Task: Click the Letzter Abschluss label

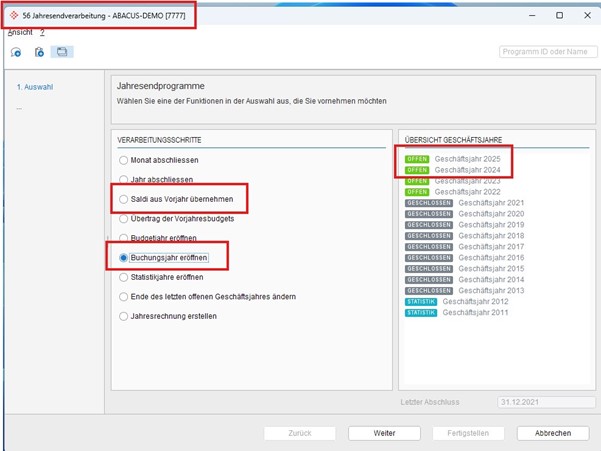Action: click(430, 402)
